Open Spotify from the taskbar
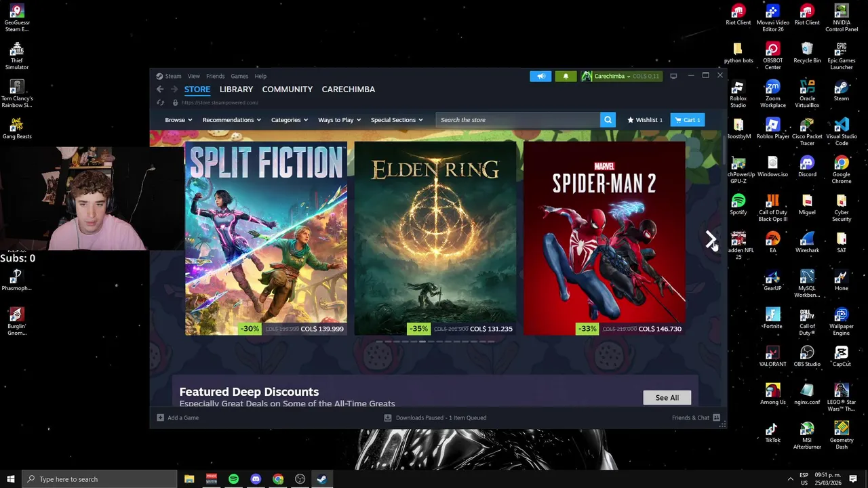The width and height of the screenshot is (868, 488). point(233,479)
